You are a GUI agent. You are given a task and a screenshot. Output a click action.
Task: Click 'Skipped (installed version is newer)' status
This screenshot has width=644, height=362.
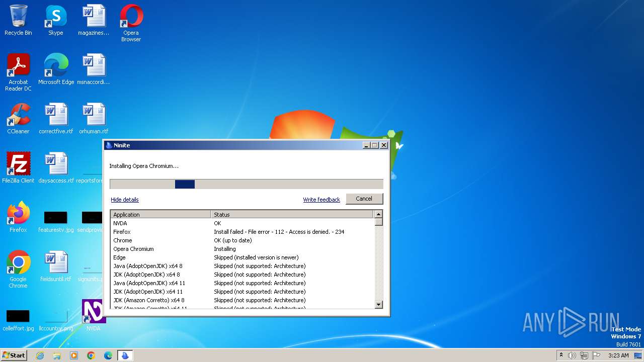pos(256,257)
